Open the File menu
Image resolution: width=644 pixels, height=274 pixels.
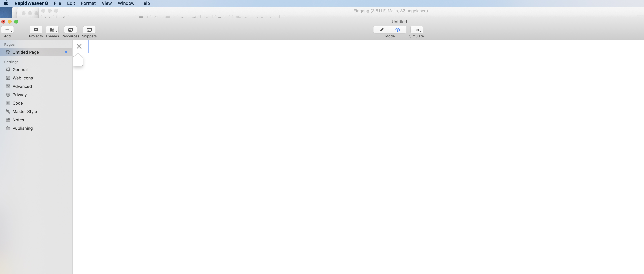coord(57,3)
